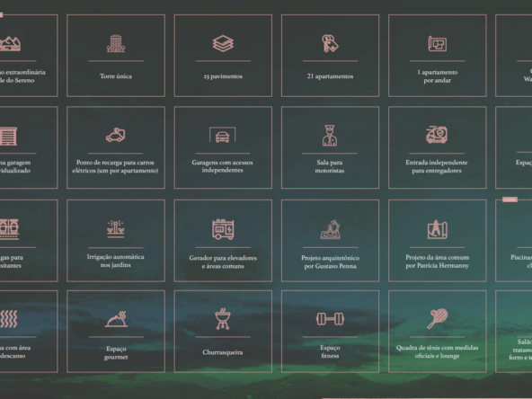The width and height of the screenshot is (532, 399).
Task: Click the sauna steam waves icon
Action: [x=8, y=319]
